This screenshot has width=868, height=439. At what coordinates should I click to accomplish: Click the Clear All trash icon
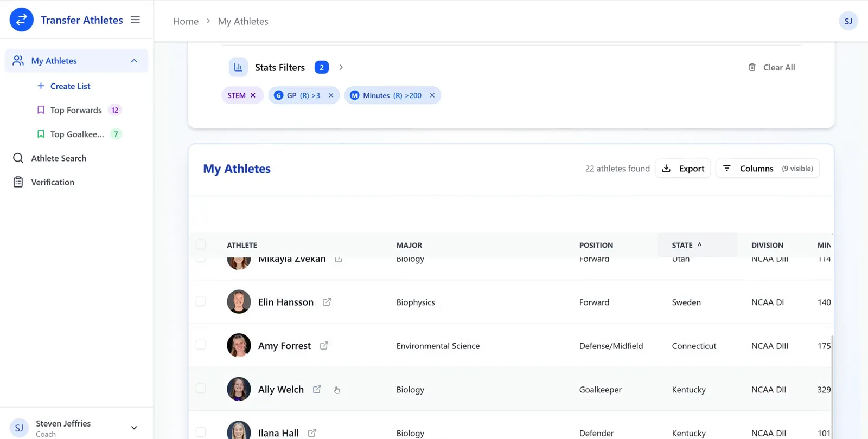point(752,67)
